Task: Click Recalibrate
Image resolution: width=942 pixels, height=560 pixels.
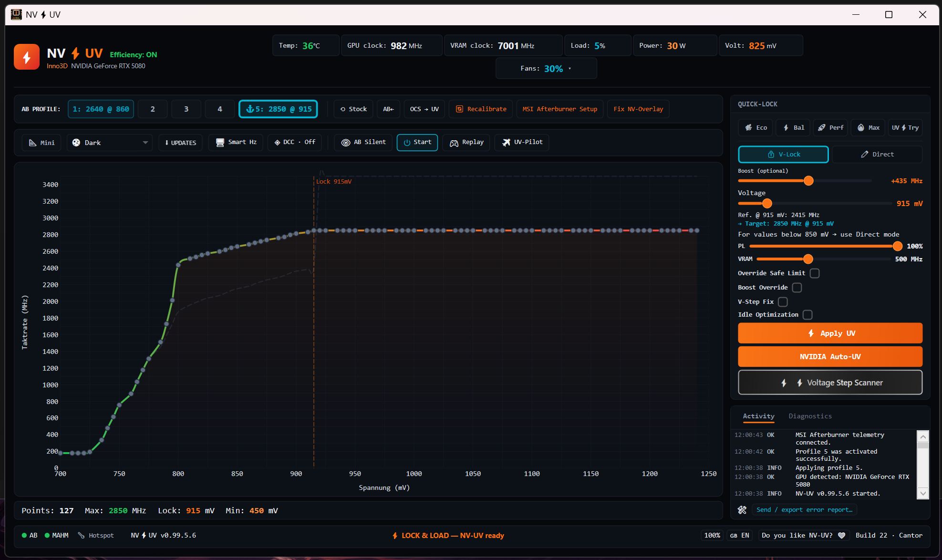Action: point(481,109)
